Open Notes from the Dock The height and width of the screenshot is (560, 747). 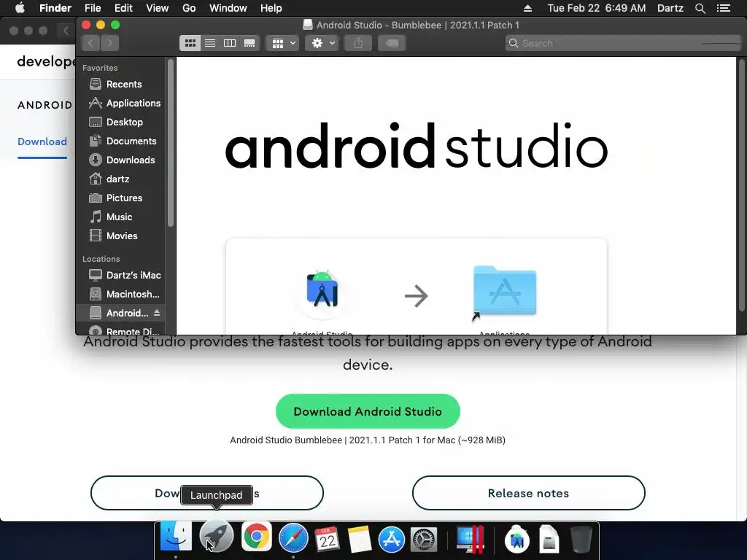[359, 539]
